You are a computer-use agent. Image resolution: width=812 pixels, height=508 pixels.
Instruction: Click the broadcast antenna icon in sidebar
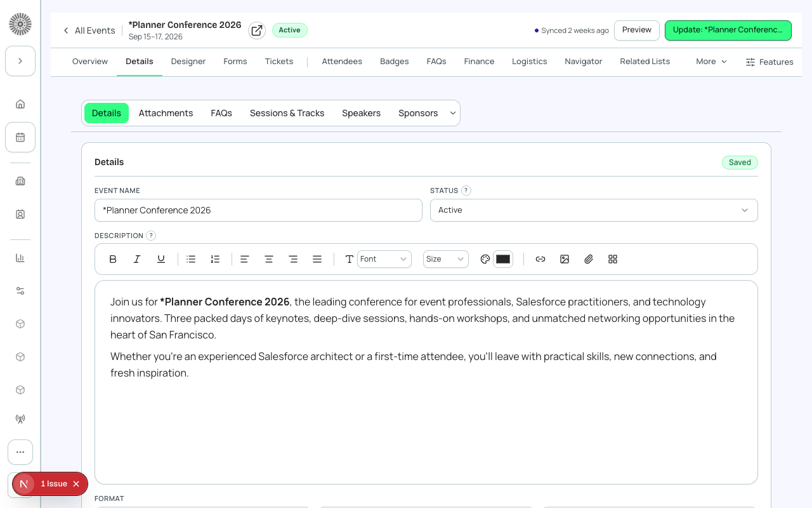(x=20, y=419)
